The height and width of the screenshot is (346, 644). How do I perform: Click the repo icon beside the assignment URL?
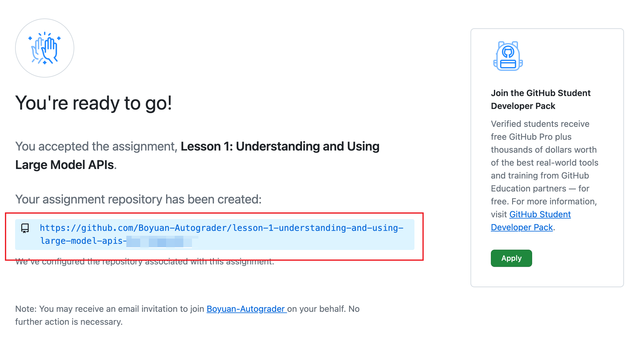pos(25,228)
